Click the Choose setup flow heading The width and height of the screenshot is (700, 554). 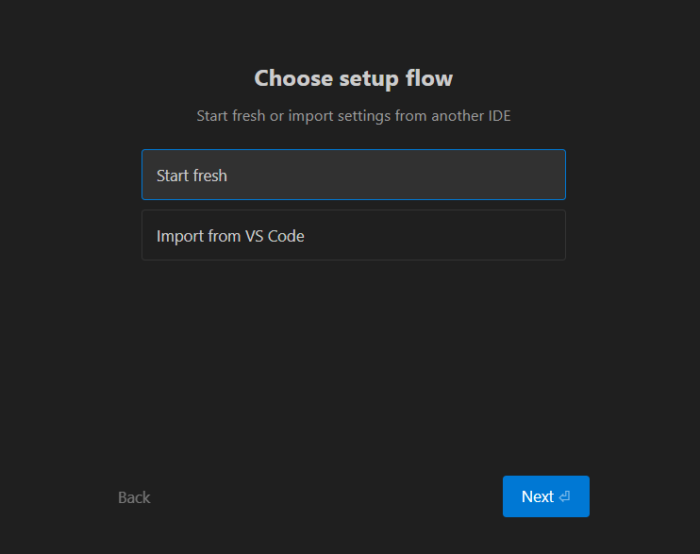tap(353, 78)
